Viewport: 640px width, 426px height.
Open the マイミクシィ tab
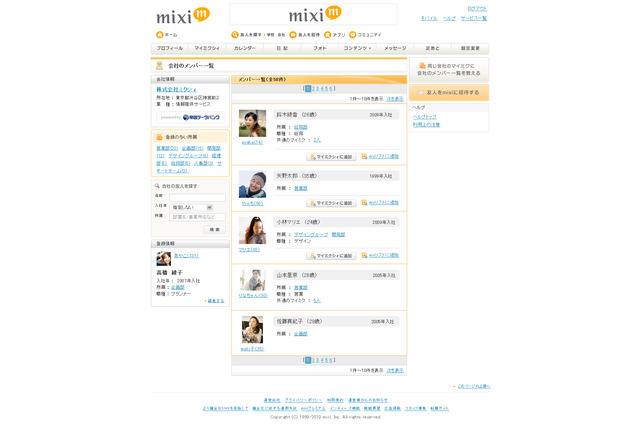click(x=207, y=48)
